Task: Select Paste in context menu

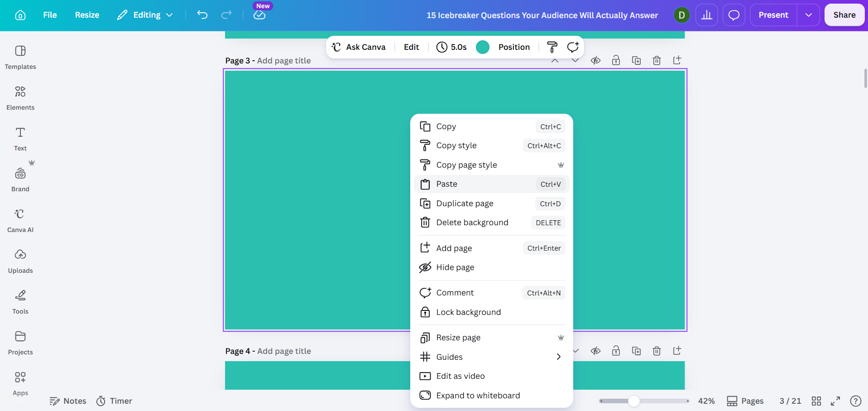Action: [x=492, y=184]
